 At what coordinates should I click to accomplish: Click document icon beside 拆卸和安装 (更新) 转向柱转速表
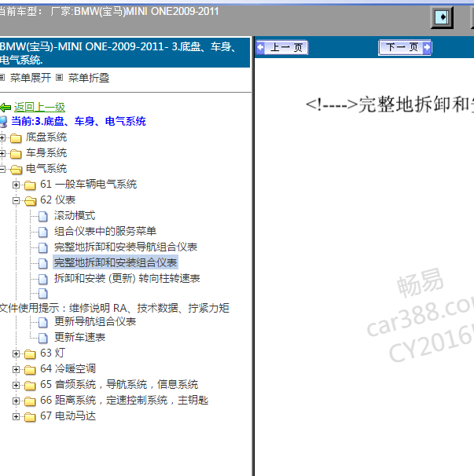pyautogui.click(x=43, y=279)
